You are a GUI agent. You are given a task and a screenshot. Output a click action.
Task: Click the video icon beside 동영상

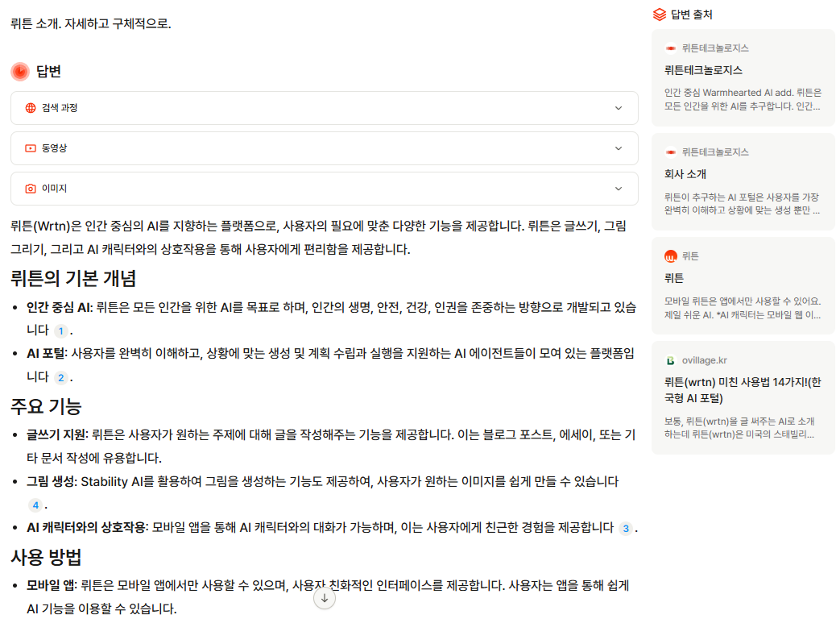pyautogui.click(x=31, y=148)
